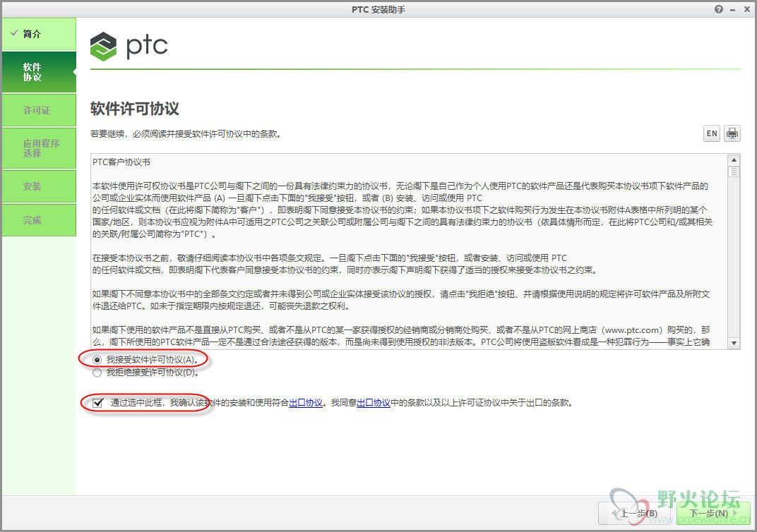Open the help question mark icon
The height and width of the screenshot is (532, 757).
point(719,9)
